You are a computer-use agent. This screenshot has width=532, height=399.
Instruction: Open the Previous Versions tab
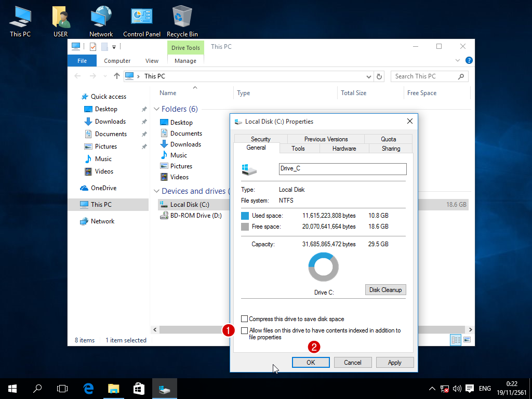[326, 139]
